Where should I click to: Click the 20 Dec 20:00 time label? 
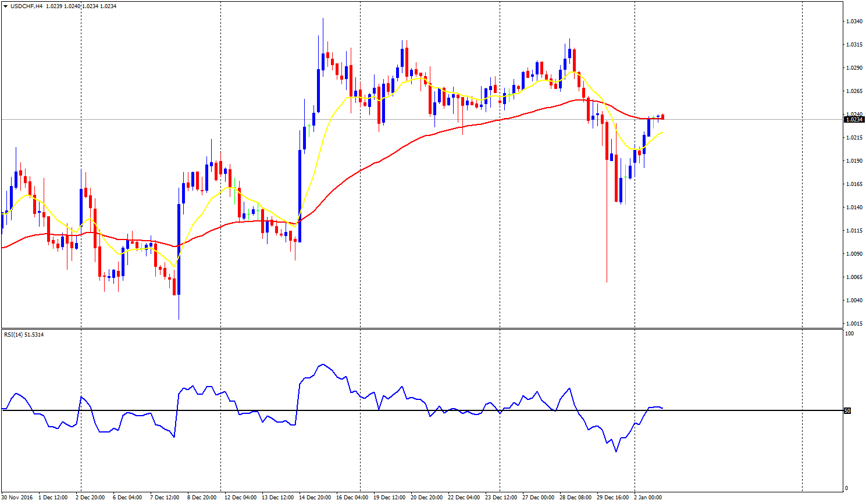(426, 498)
